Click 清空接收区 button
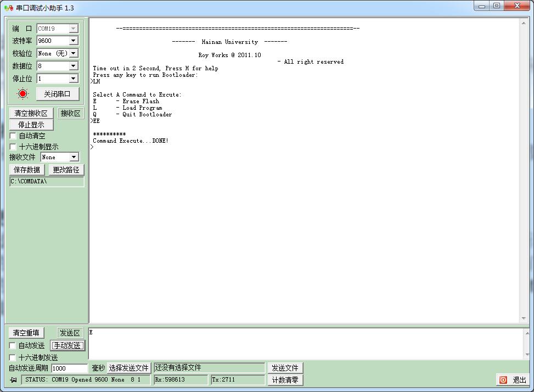Image resolution: width=534 pixels, height=392 pixels. coord(31,114)
